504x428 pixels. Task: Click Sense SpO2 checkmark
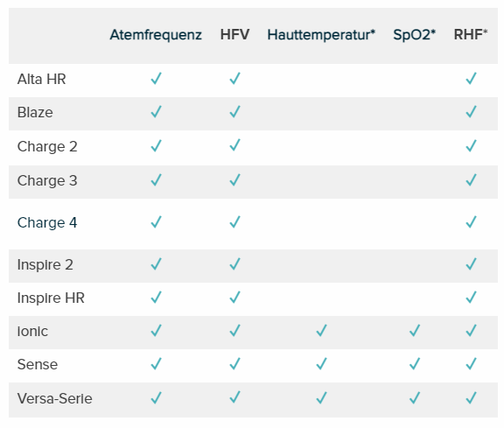415,364
